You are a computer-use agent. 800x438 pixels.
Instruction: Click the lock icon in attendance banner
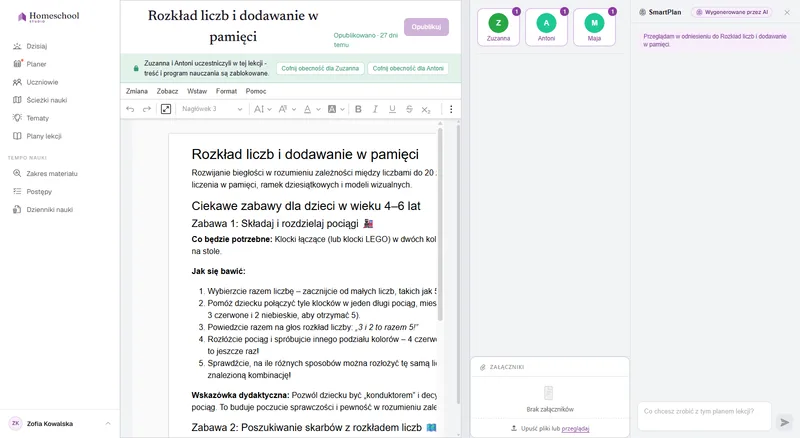[x=136, y=68]
